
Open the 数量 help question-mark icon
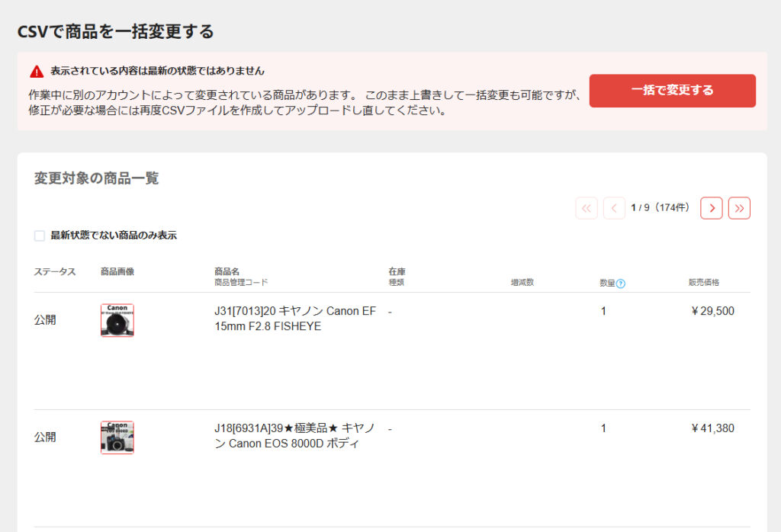[x=621, y=284]
